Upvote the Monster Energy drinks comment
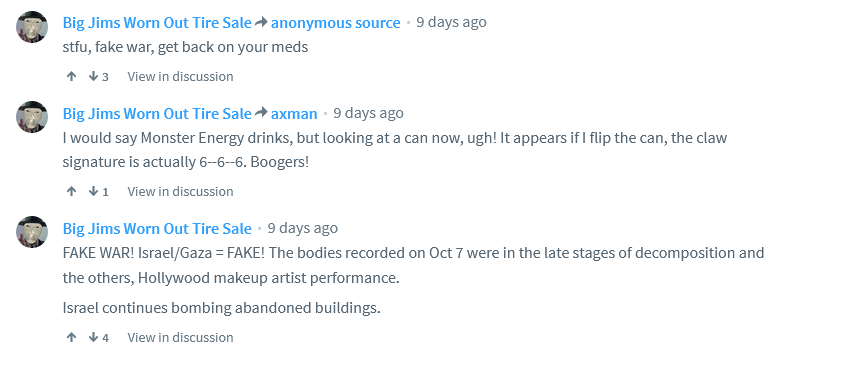Viewport: 842px width, 366px height. (x=71, y=191)
